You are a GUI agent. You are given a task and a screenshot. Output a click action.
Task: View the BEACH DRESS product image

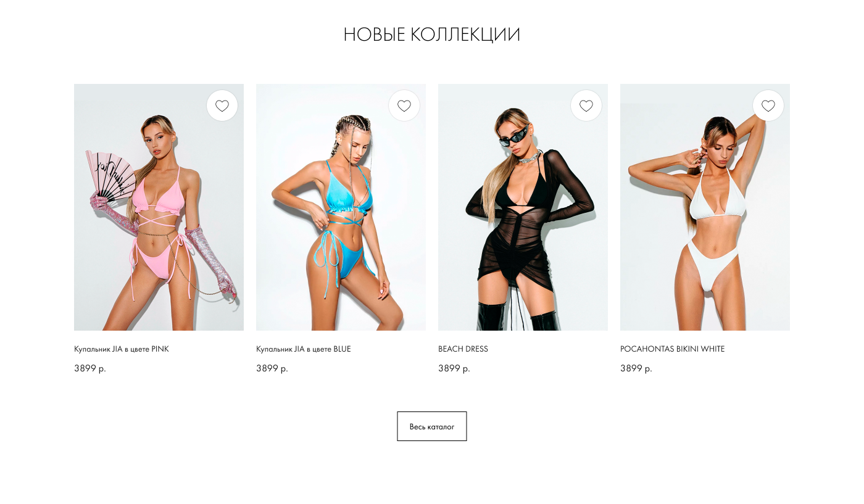(x=523, y=207)
